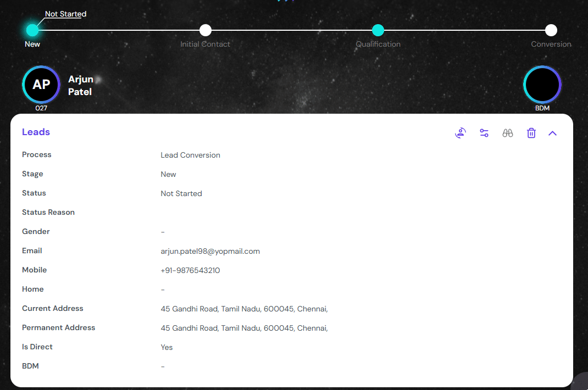Click the AP avatar for Arjun Patel
The width and height of the screenshot is (588, 390).
[41, 85]
